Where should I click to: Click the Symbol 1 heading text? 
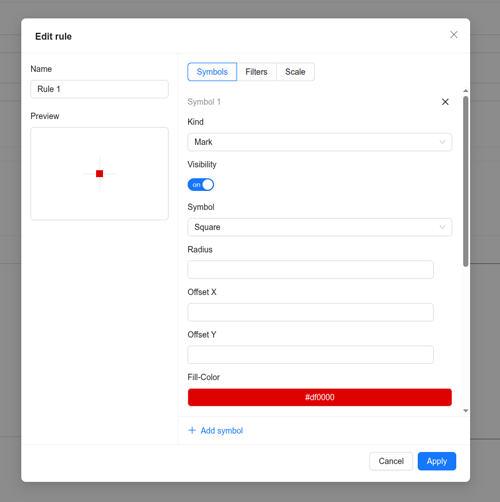coord(204,102)
